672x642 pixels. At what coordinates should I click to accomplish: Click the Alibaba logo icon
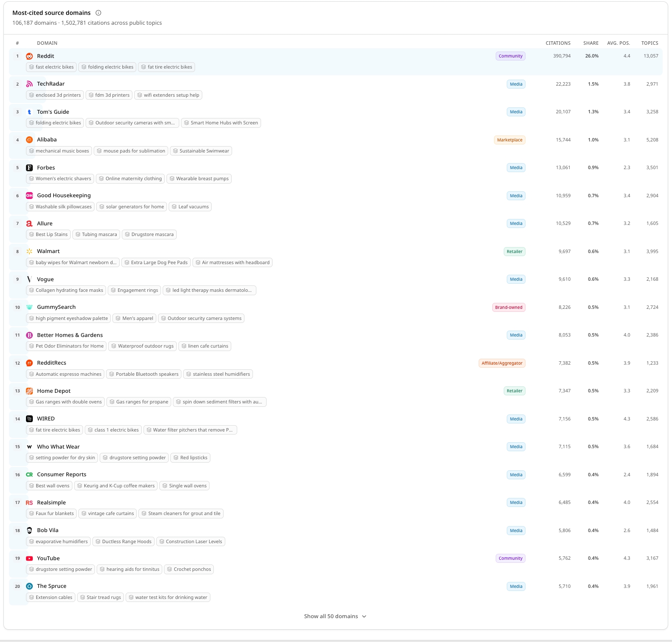[x=29, y=140]
